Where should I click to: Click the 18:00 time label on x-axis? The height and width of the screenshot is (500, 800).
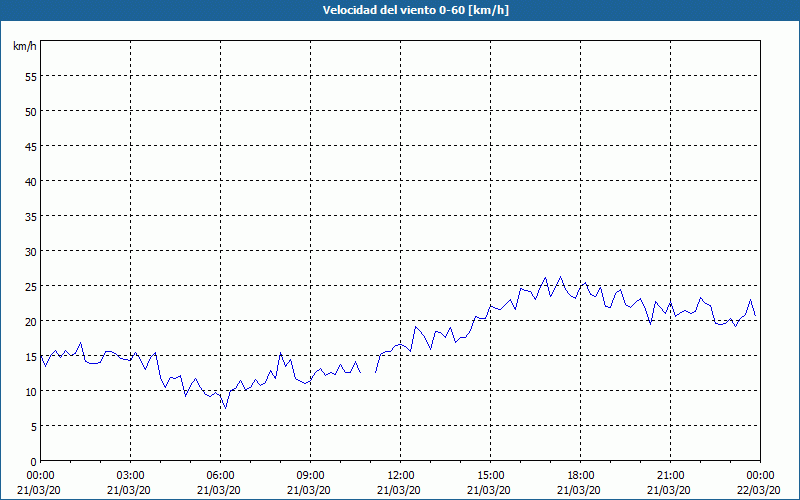(581, 476)
